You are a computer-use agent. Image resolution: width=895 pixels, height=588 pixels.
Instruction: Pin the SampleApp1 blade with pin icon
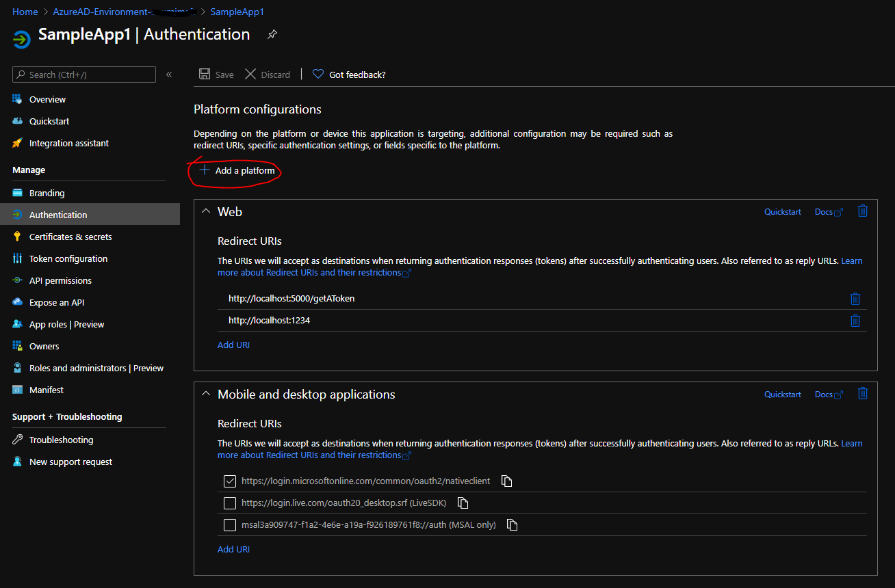272,34
